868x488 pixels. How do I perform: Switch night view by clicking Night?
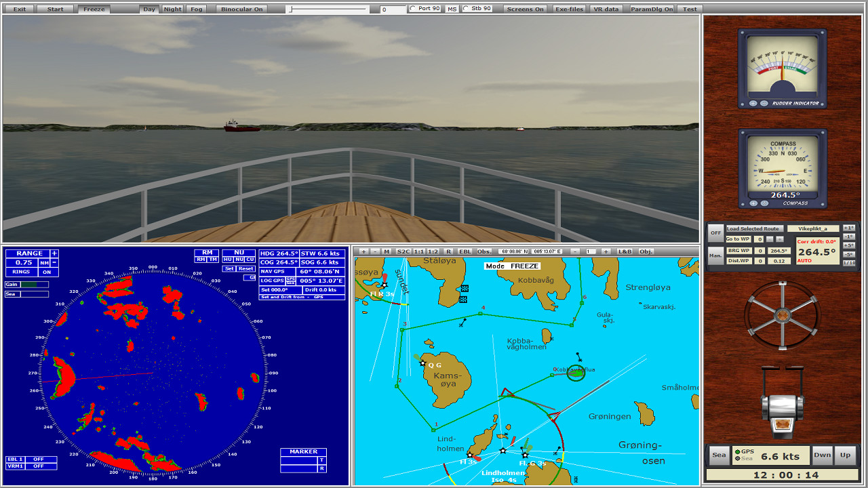point(172,9)
